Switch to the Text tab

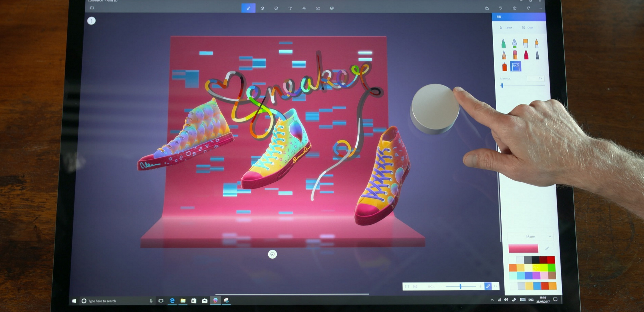(290, 8)
